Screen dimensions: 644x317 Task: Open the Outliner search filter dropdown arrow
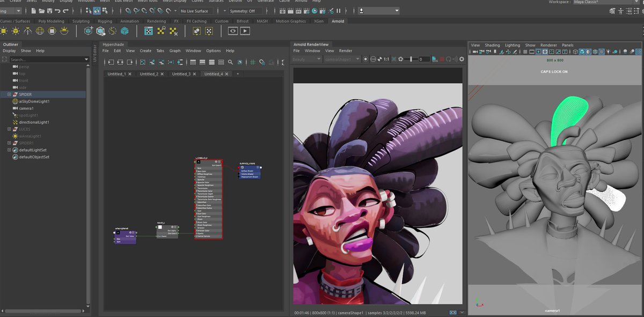point(86,60)
